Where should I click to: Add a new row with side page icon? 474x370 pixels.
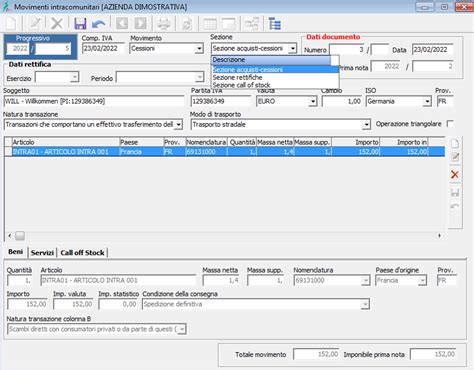(455, 144)
